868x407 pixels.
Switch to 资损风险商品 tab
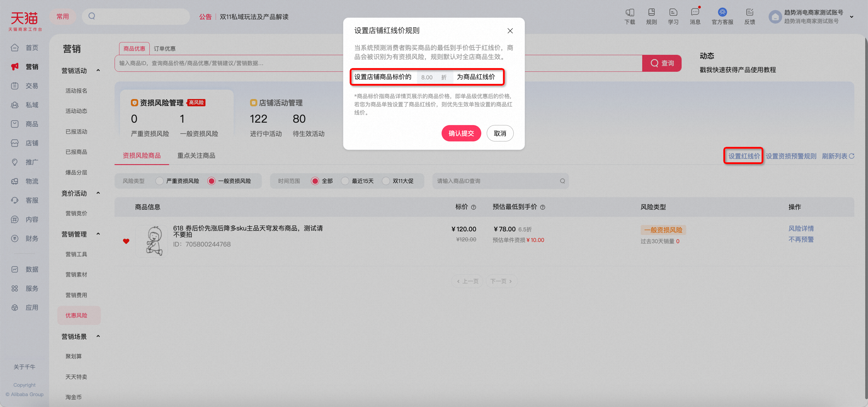[x=142, y=156]
